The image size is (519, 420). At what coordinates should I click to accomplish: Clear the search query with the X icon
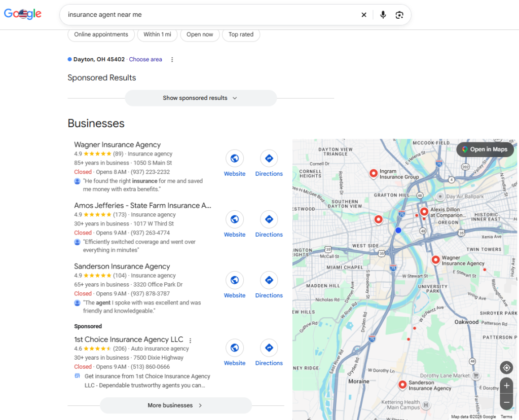364,15
